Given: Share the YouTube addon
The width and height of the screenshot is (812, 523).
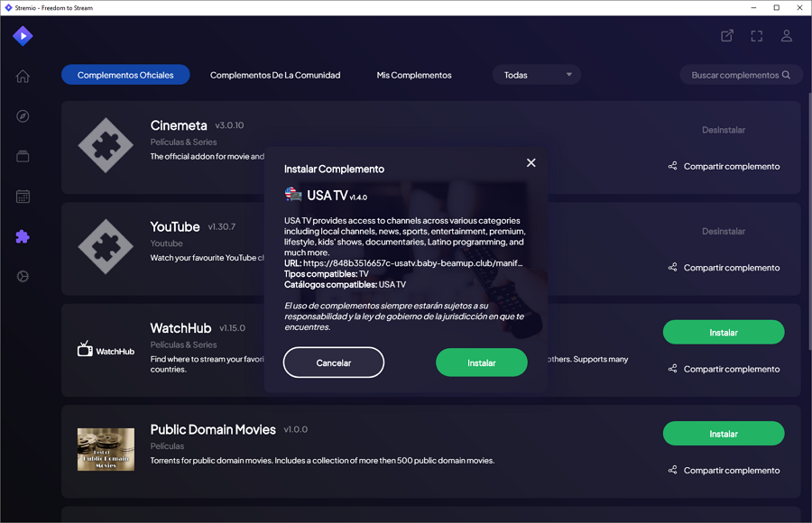Looking at the screenshot, I should [724, 268].
